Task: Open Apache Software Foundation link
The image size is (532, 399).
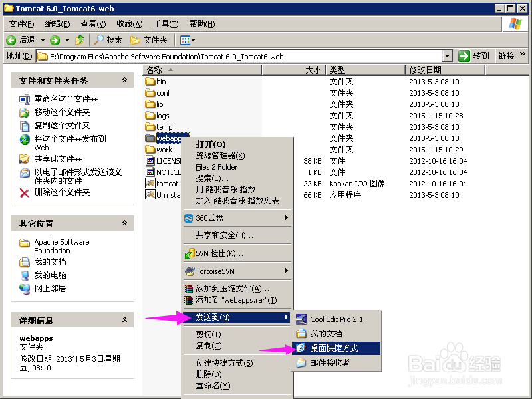Action: 61,246
